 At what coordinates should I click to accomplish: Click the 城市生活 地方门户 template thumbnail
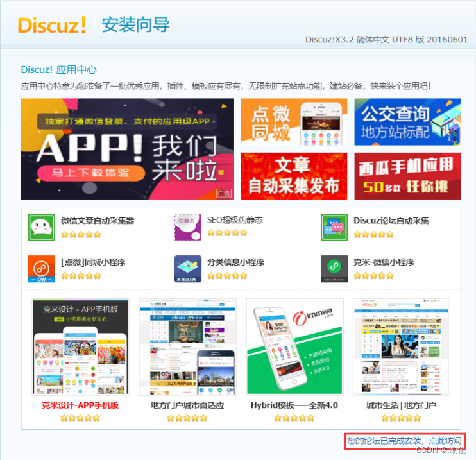[x=402, y=346]
